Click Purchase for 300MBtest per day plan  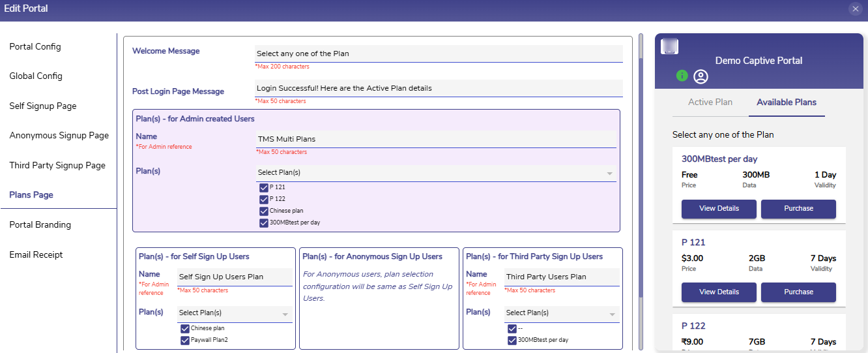798,209
